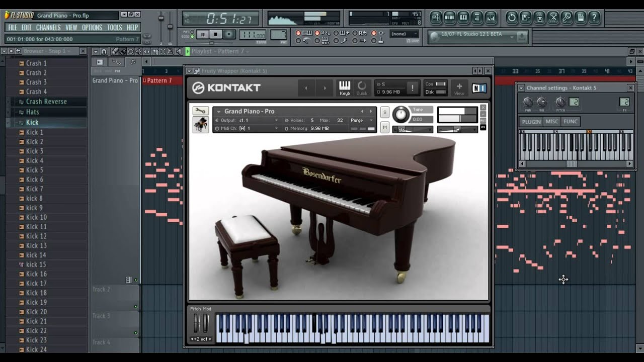Toggle the Kontakt AUX button
This screenshot has height=362, width=644.
(483, 121)
